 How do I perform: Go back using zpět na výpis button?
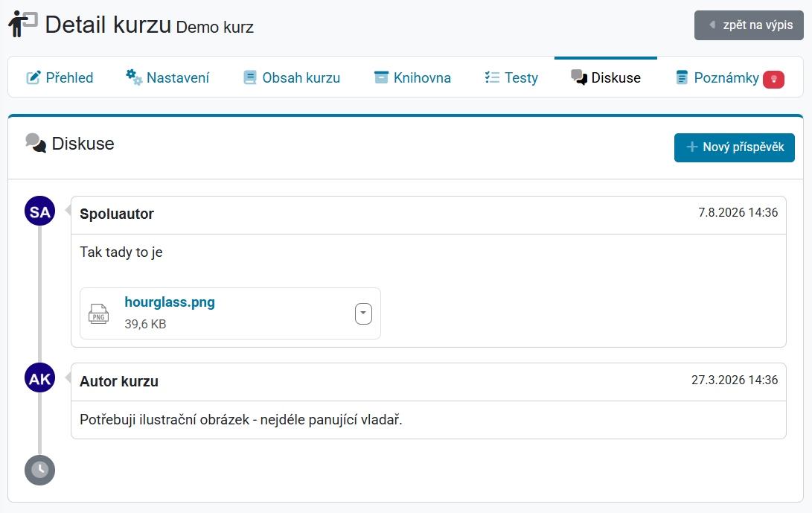pos(749,25)
